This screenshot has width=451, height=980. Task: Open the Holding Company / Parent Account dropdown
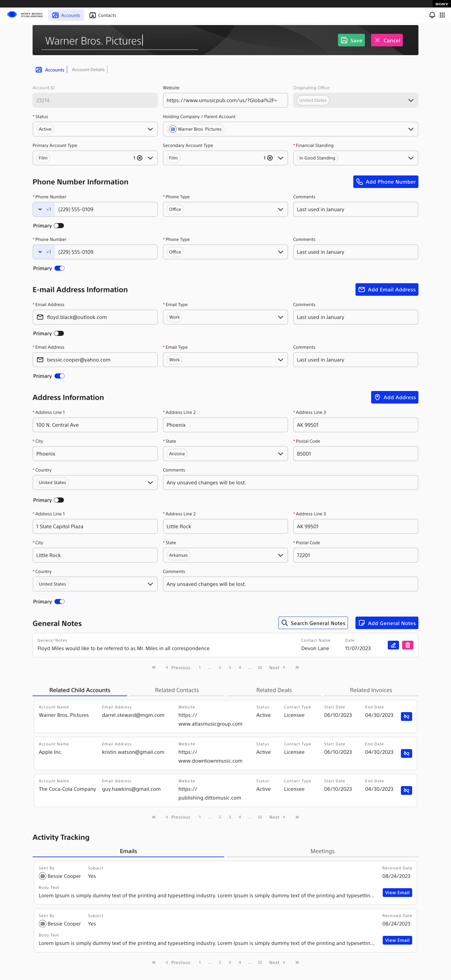coord(291,129)
